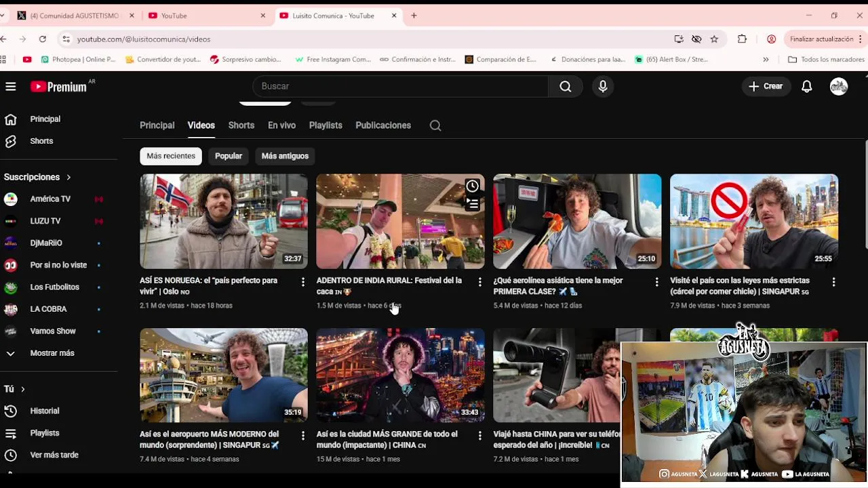Open LUZU TV subscription
This screenshot has width=868, height=488.
(x=45, y=221)
